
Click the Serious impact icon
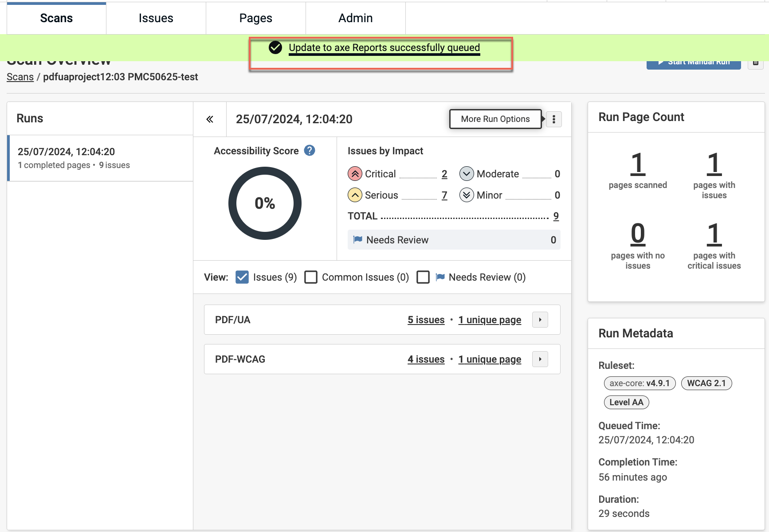(355, 195)
